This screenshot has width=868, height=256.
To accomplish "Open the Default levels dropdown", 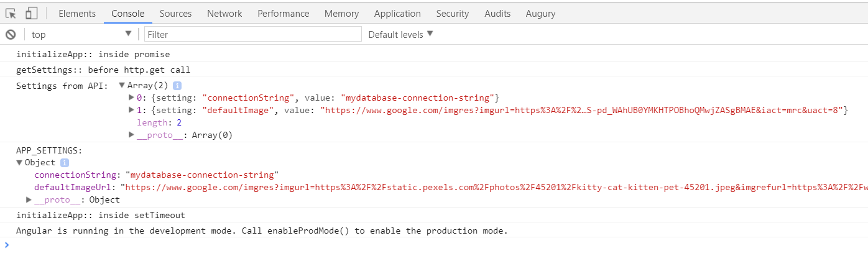I will pyautogui.click(x=400, y=35).
